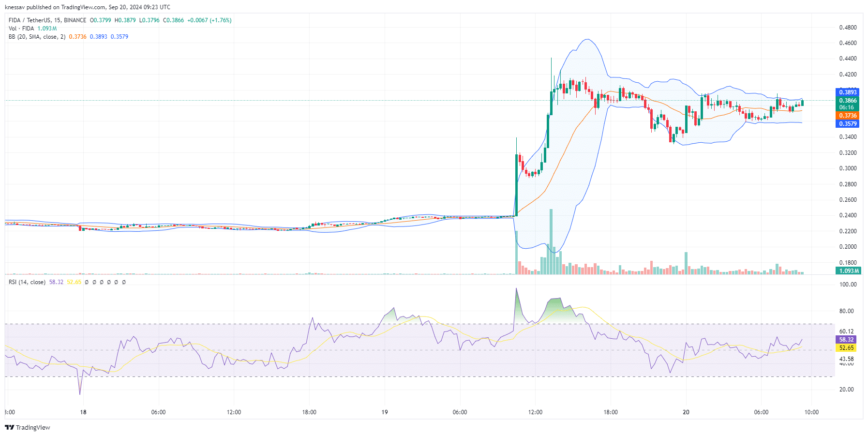Click the blue 0.3579 tag on price axis
868x436 pixels.
(x=848, y=124)
